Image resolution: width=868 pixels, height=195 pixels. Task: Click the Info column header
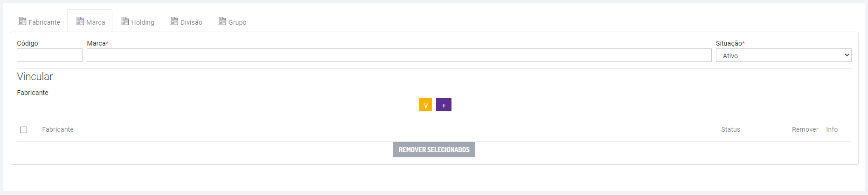[x=832, y=129]
